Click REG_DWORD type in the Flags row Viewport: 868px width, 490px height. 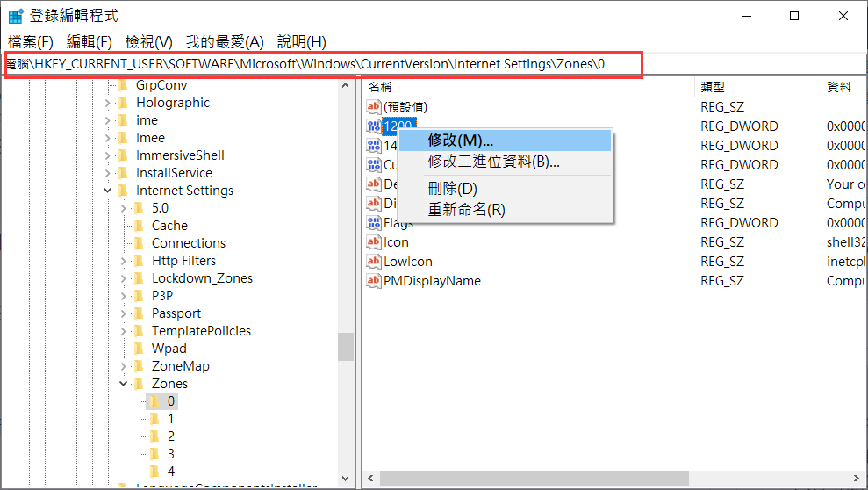pyautogui.click(x=739, y=223)
